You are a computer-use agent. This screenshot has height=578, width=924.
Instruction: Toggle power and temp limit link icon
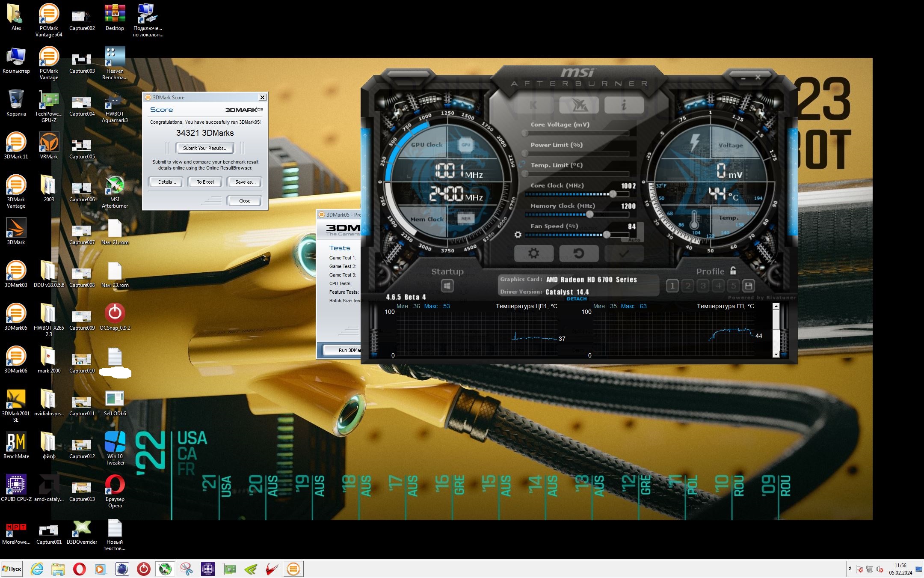pos(521,164)
